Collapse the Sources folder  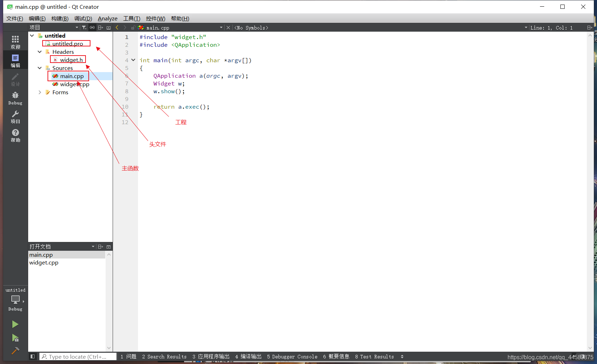point(40,68)
